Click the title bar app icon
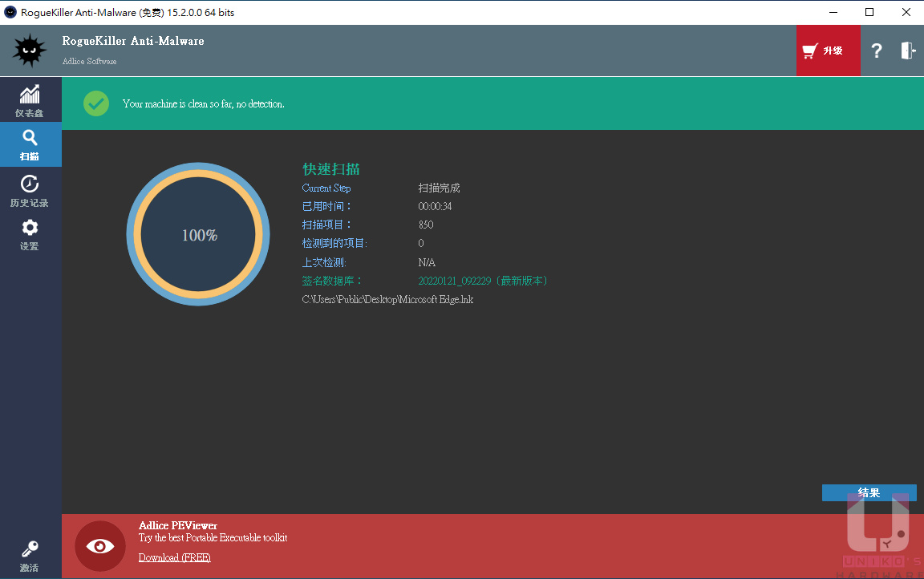The height and width of the screenshot is (579, 924). point(10,12)
